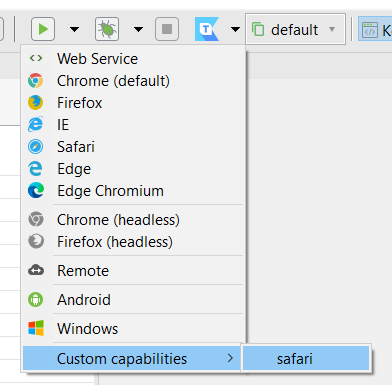Choose the Remote execution option

(133, 271)
